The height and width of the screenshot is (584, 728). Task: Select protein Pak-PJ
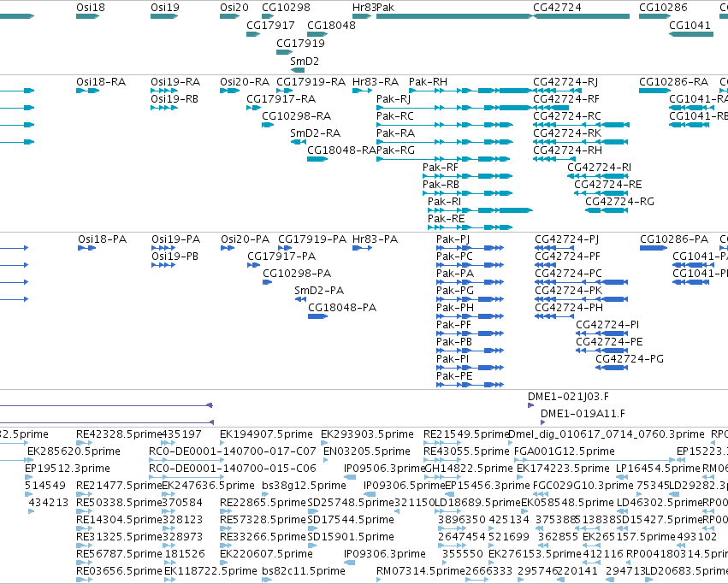pos(453,239)
